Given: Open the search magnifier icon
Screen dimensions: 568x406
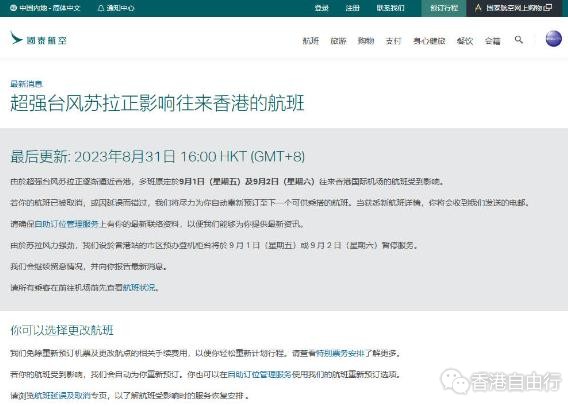Looking at the screenshot, I should tap(519, 39).
